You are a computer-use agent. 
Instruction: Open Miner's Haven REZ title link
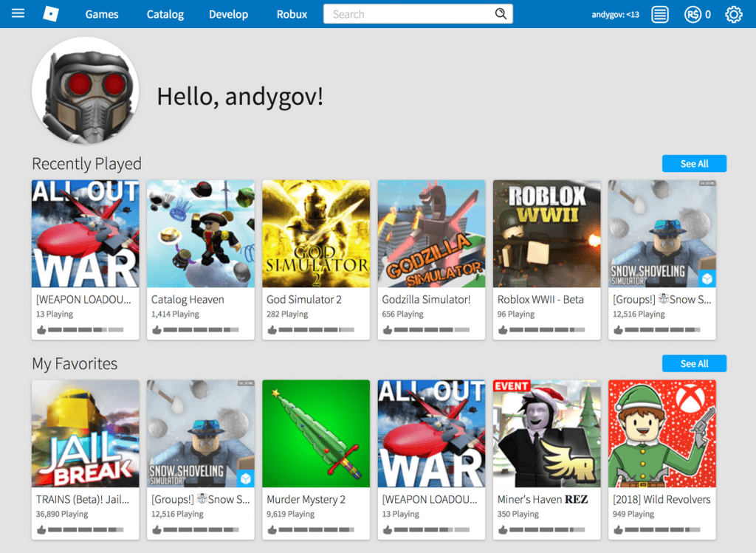click(543, 500)
